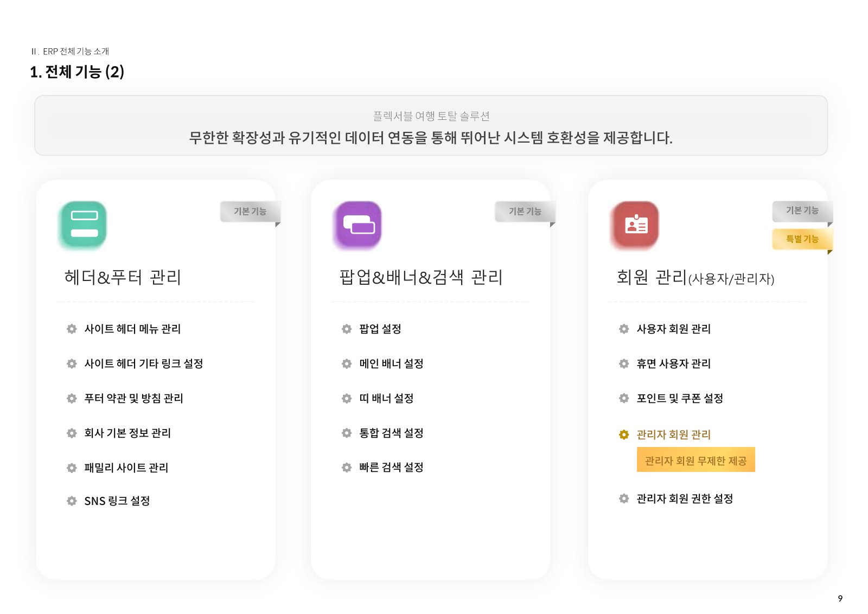Click gear icon beside 휴면 사용자 관리

(x=624, y=363)
